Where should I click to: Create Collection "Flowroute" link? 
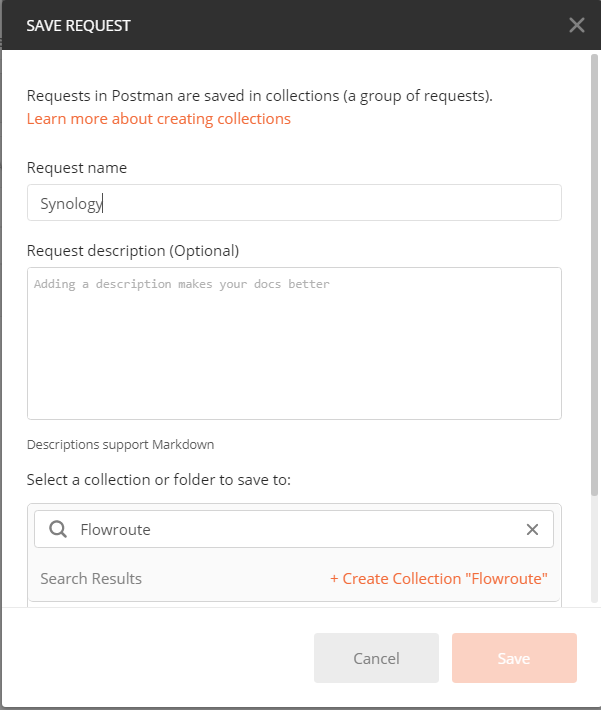(x=439, y=578)
